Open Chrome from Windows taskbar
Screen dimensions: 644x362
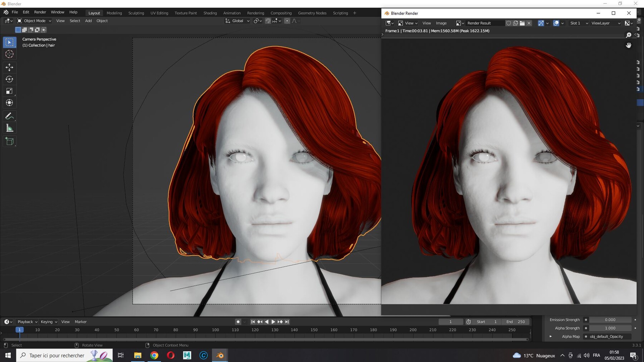pyautogui.click(x=154, y=355)
